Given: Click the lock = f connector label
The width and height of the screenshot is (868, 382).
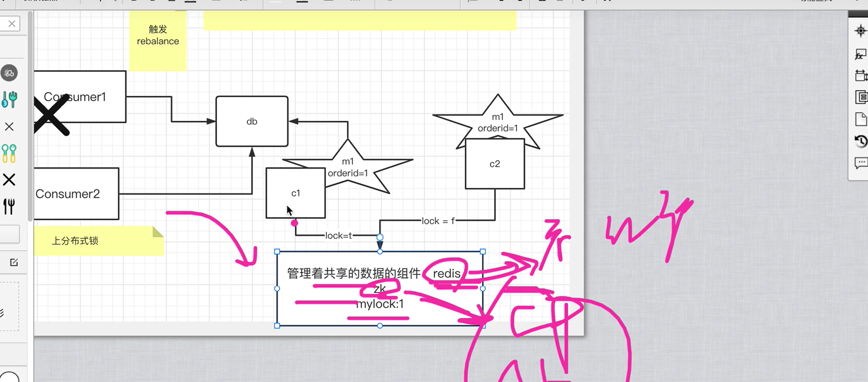Looking at the screenshot, I should click(438, 221).
